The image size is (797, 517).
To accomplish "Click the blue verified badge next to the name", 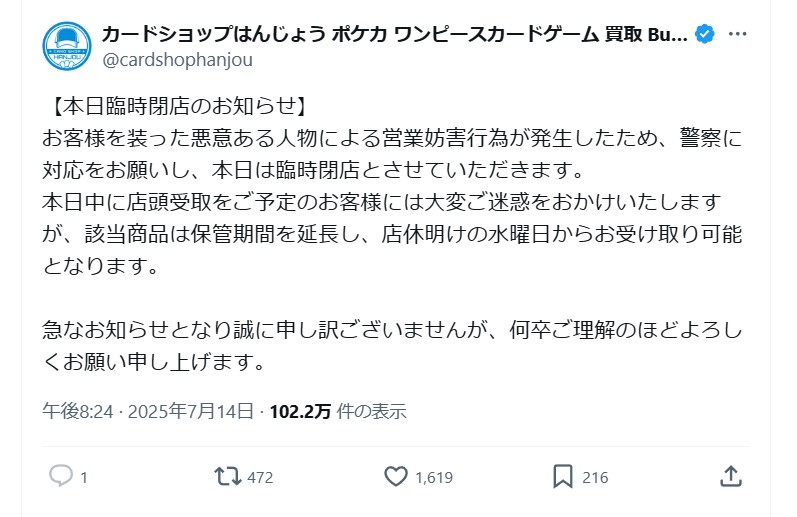I will point(705,35).
